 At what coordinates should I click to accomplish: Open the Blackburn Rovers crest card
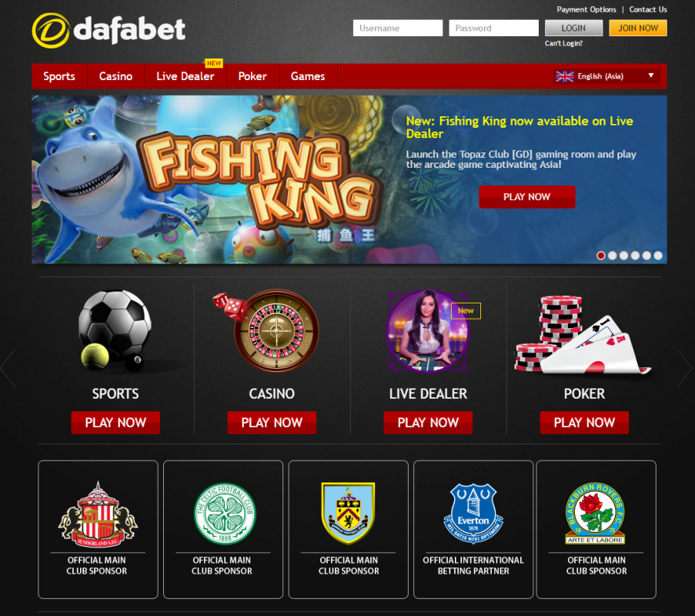(x=596, y=530)
